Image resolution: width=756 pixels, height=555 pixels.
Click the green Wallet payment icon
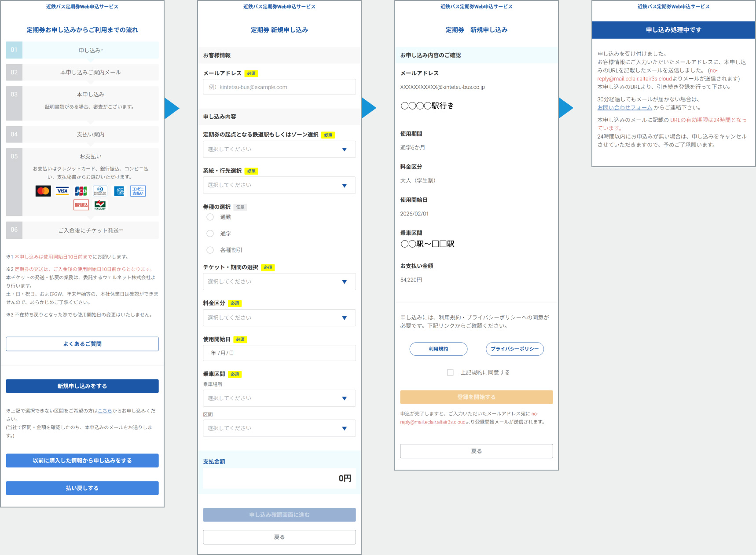[100, 205]
